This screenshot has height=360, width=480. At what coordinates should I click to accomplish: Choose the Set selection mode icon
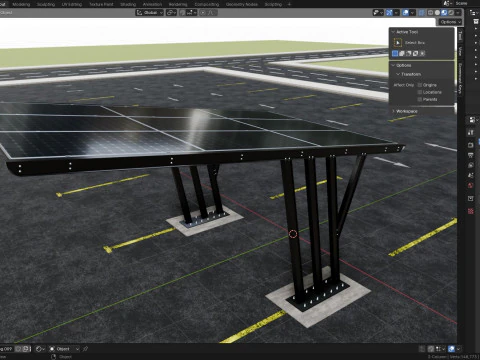click(395, 53)
